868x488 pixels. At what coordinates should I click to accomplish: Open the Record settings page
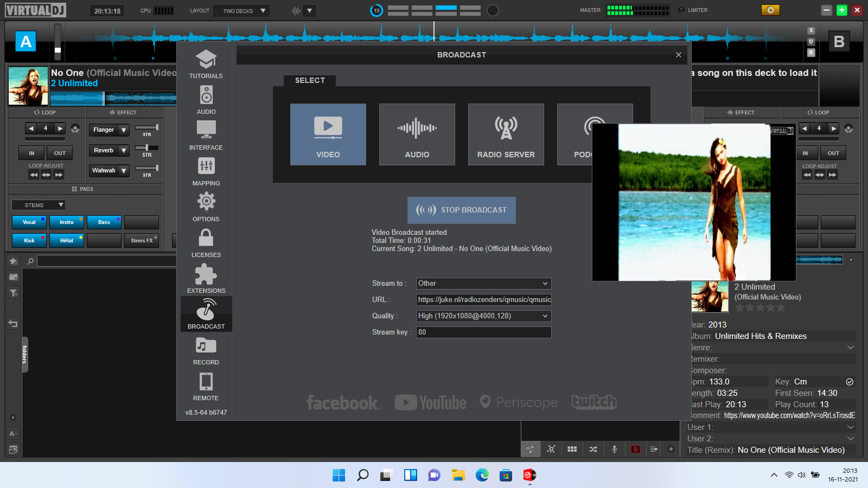click(206, 350)
